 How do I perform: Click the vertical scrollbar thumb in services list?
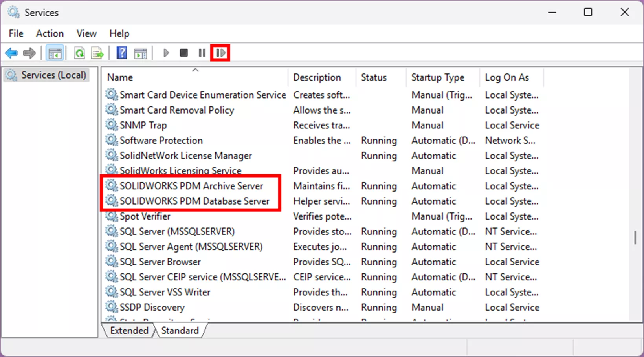(635, 237)
